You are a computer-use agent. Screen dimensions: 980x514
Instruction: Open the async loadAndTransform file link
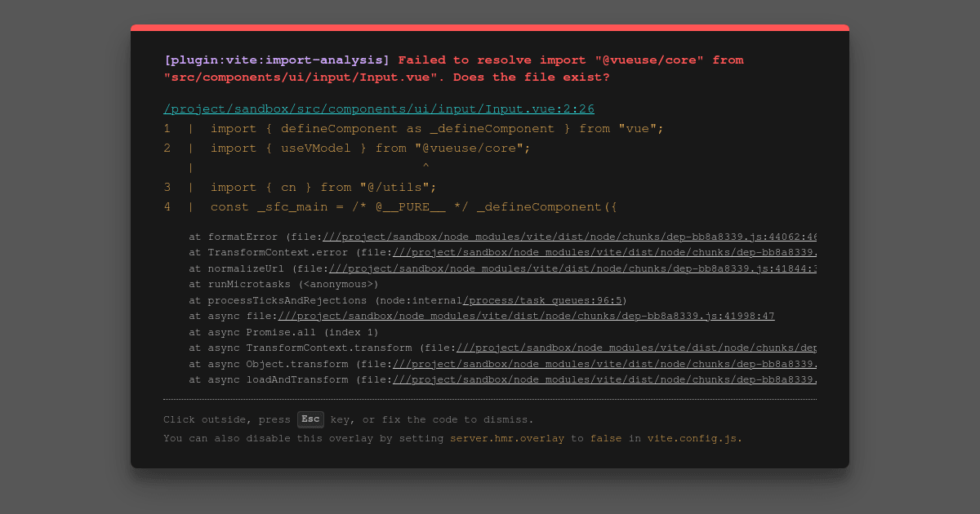pyautogui.click(x=604, y=380)
